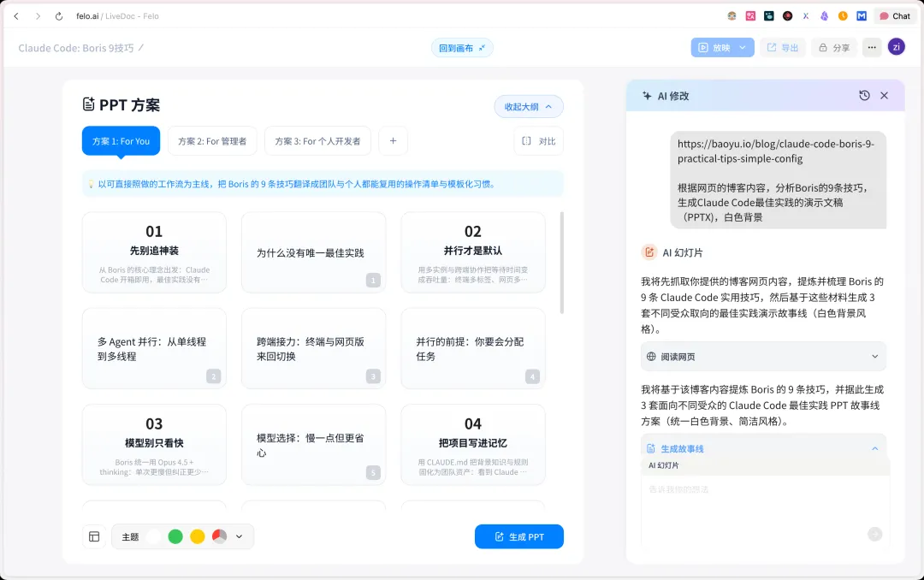The width and height of the screenshot is (924, 580).
Task: Open card 04 把项目写进记忆
Action: pos(473,445)
